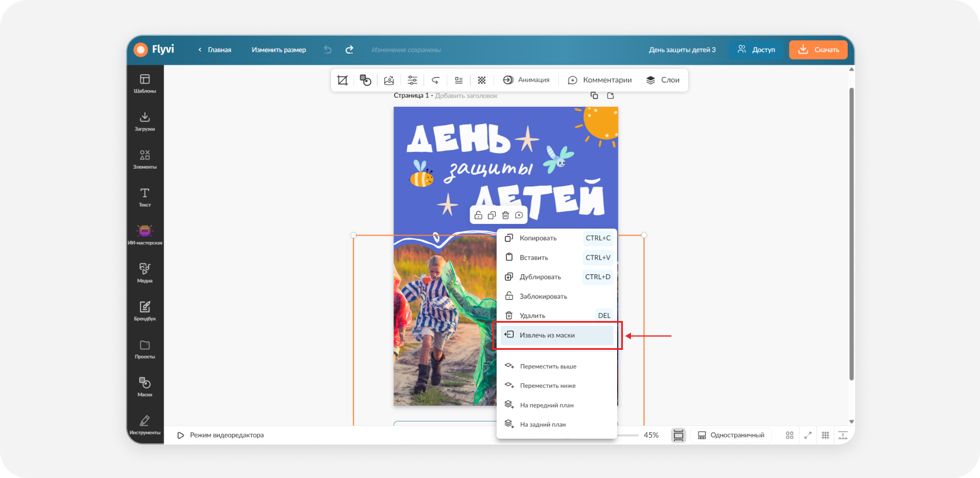This screenshot has width=980, height=478.
Task: Choose Копировать in the context menu
Action: coord(557,238)
